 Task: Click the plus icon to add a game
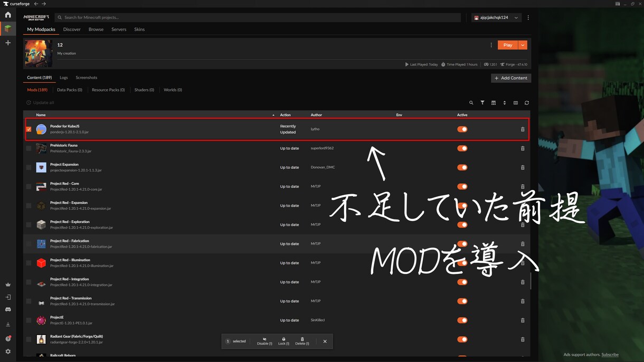point(8,43)
